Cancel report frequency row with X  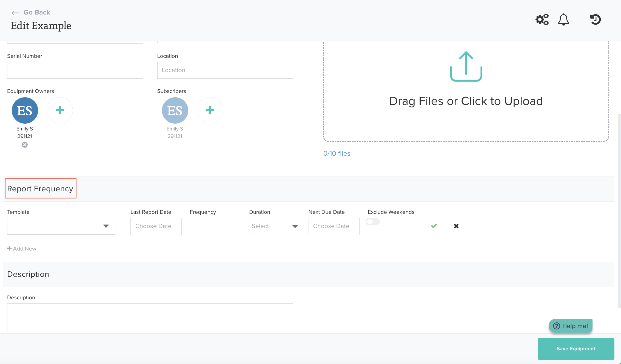[x=456, y=226]
